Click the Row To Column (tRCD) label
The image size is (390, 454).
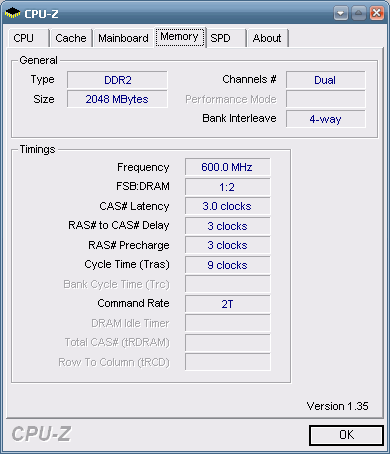[114, 362]
